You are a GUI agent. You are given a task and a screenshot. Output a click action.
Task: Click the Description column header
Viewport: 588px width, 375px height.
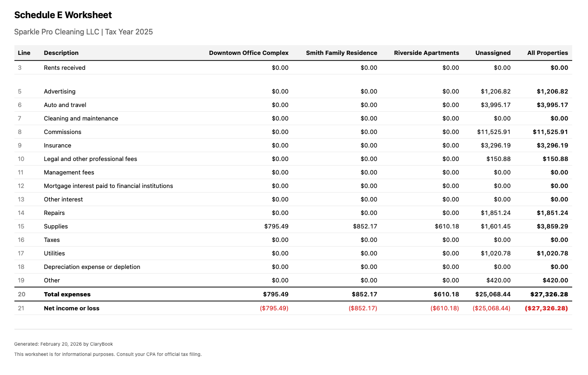click(61, 53)
